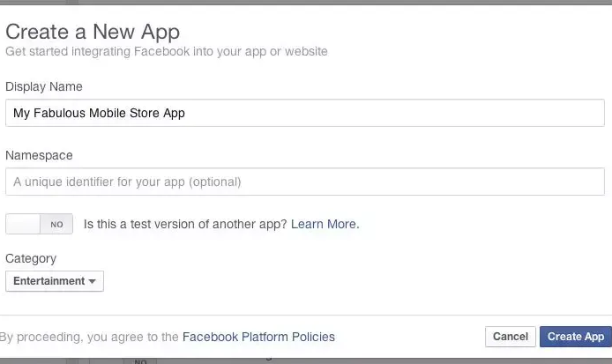
Task: Click the 'Get started integrating Facebook' subtitle
Action: 167,52
